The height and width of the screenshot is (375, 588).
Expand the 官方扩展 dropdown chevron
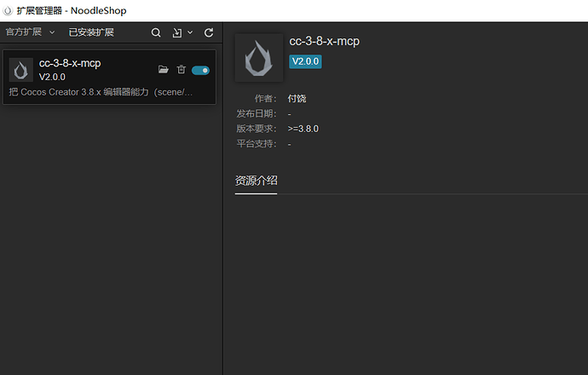[x=52, y=32]
